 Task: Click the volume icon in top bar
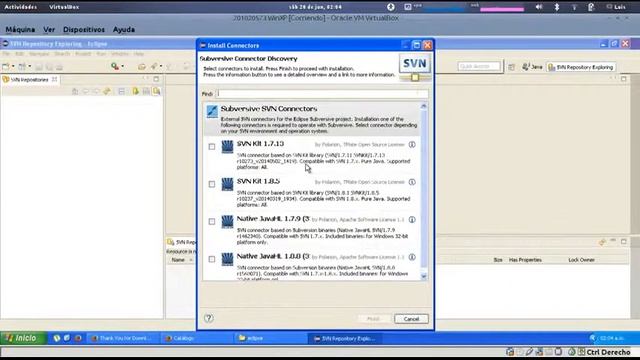[x=539, y=7]
